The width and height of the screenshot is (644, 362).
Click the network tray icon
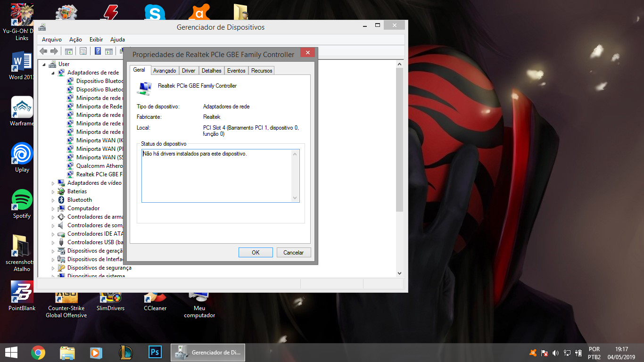tap(567, 353)
